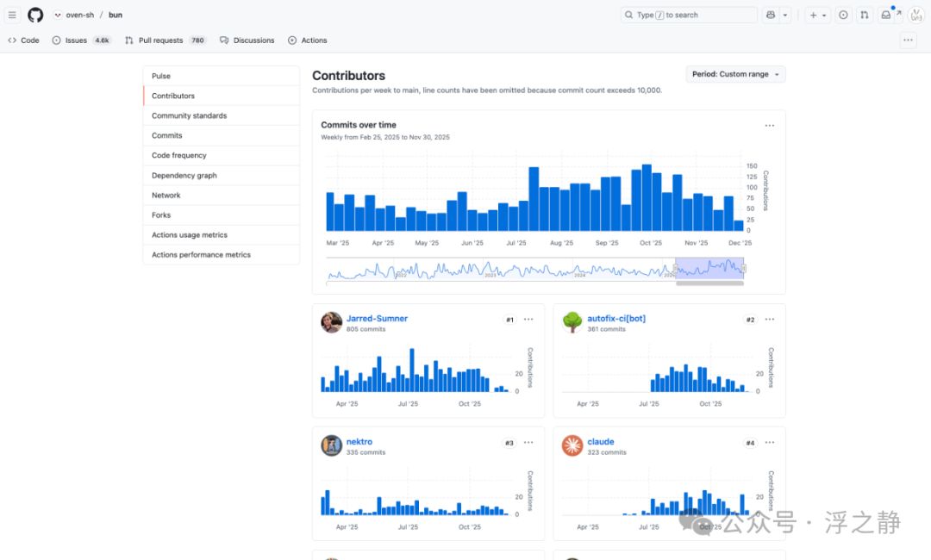Expand the create new plus dropdown
The height and width of the screenshot is (560, 931).
click(x=817, y=15)
